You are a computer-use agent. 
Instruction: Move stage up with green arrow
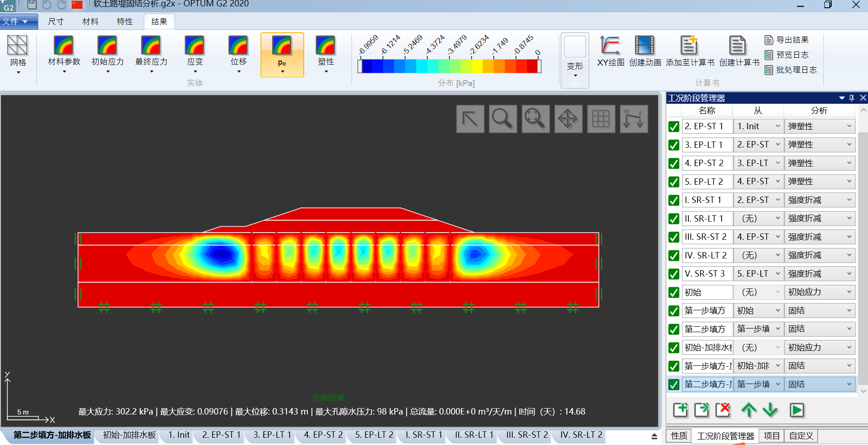(x=748, y=410)
